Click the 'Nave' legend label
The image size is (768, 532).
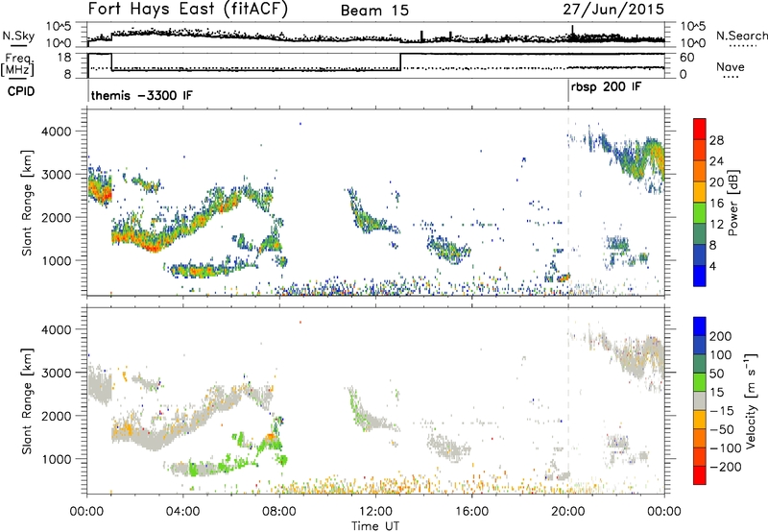tap(730, 66)
